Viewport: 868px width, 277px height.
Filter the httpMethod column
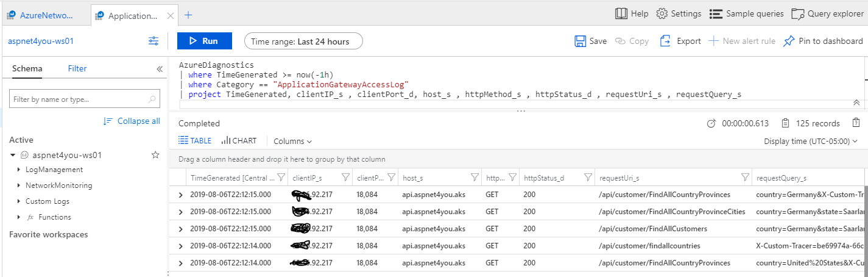coord(511,178)
